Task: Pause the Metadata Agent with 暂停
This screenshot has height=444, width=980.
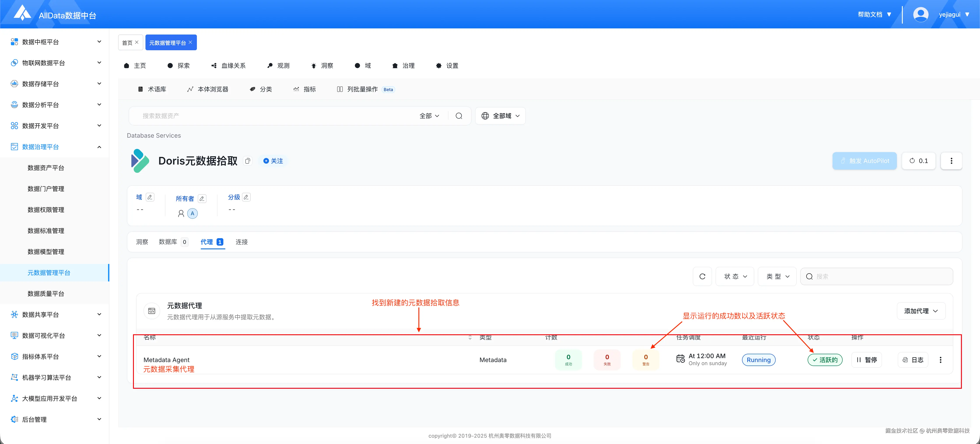Action: coord(867,360)
